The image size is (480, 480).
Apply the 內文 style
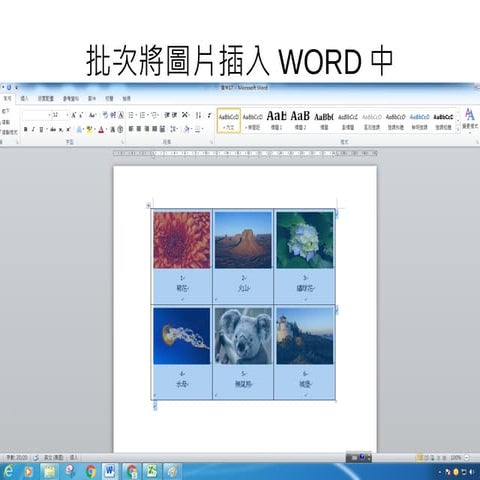[x=229, y=121]
